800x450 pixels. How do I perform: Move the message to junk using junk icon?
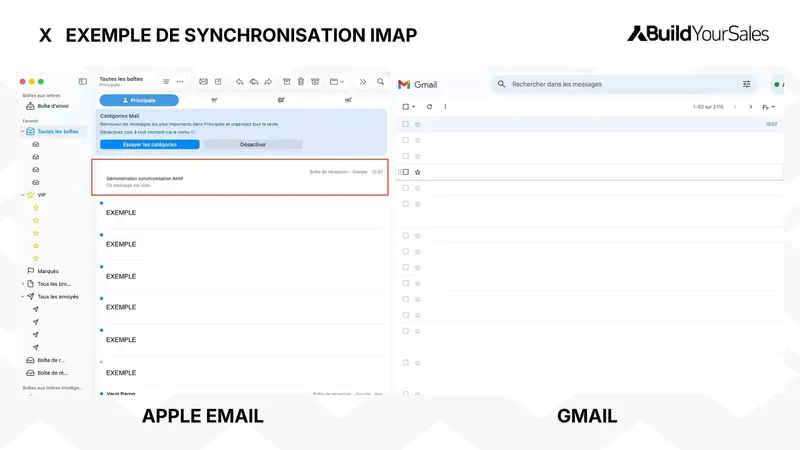coord(315,82)
